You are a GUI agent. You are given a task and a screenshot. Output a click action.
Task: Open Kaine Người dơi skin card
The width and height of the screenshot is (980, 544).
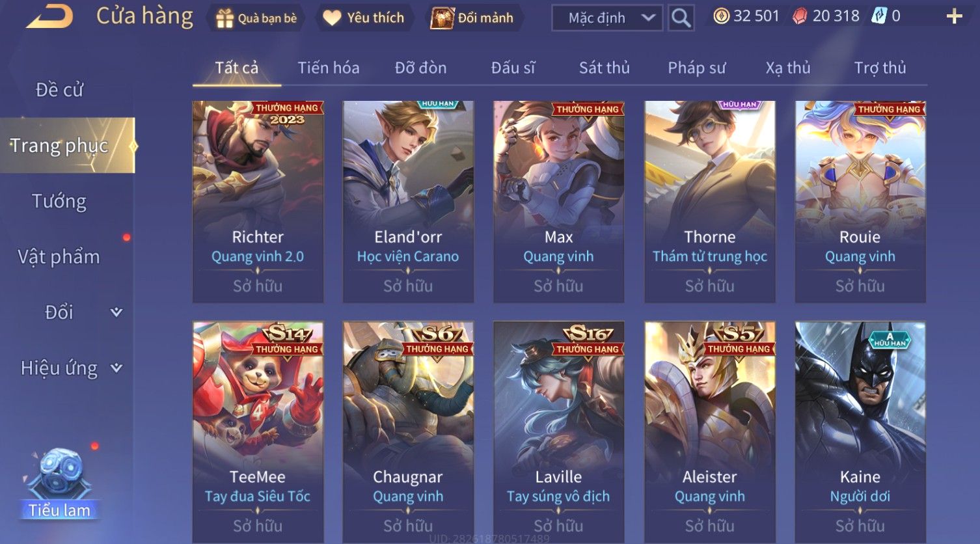click(x=860, y=432)
